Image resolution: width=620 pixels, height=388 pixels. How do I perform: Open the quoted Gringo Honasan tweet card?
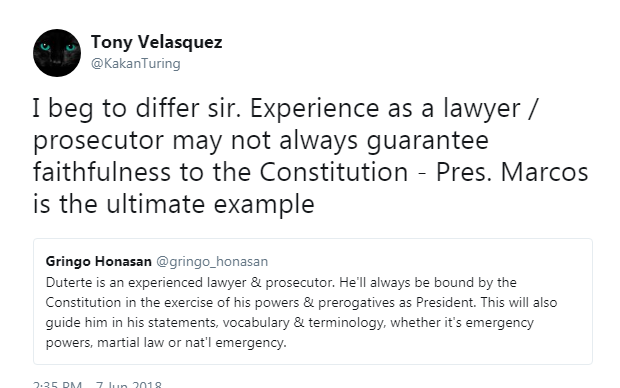[313, 301]
